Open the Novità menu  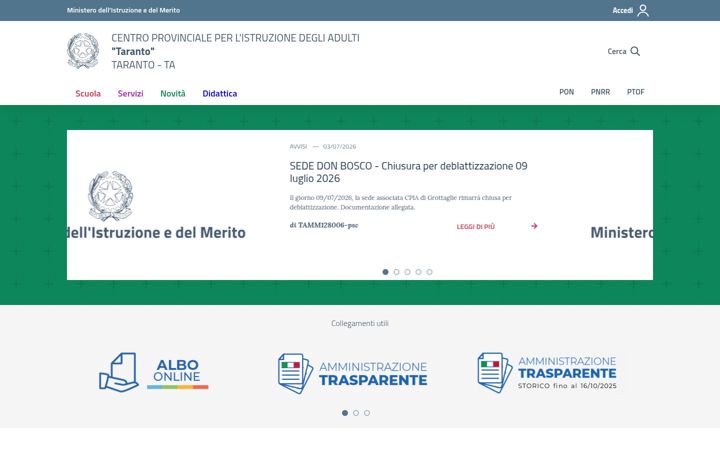pos(173,93)
